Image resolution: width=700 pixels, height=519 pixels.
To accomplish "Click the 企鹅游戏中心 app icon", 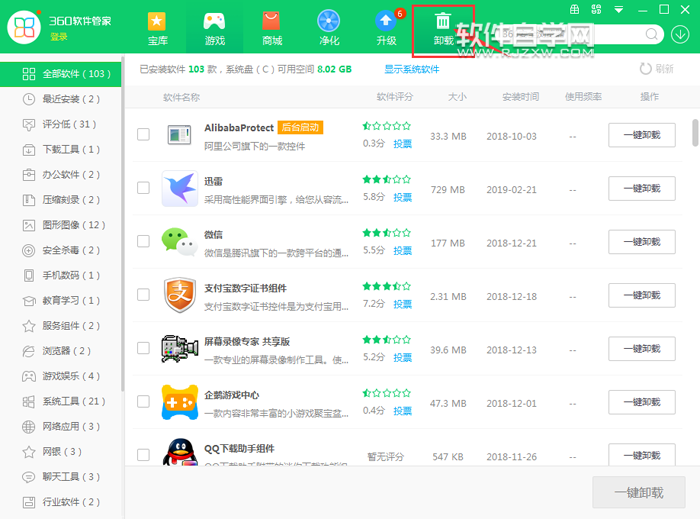I will pos(179,402).
